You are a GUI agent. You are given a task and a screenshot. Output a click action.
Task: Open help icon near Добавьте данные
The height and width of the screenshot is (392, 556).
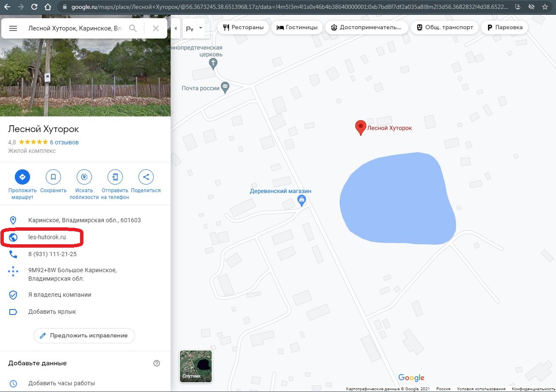[157, 363]
